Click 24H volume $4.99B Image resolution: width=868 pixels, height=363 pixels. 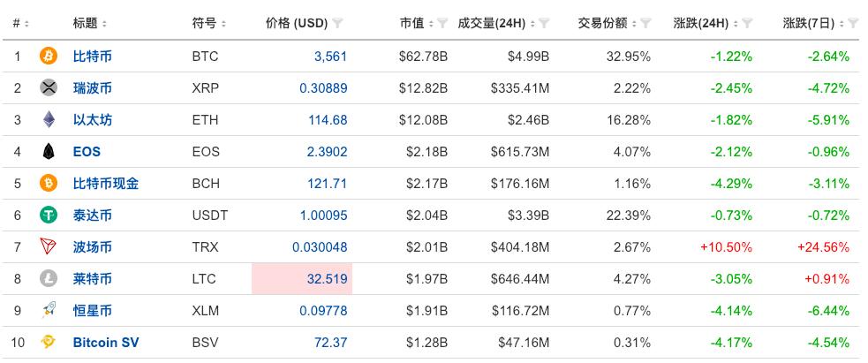(x=529, y=56)
